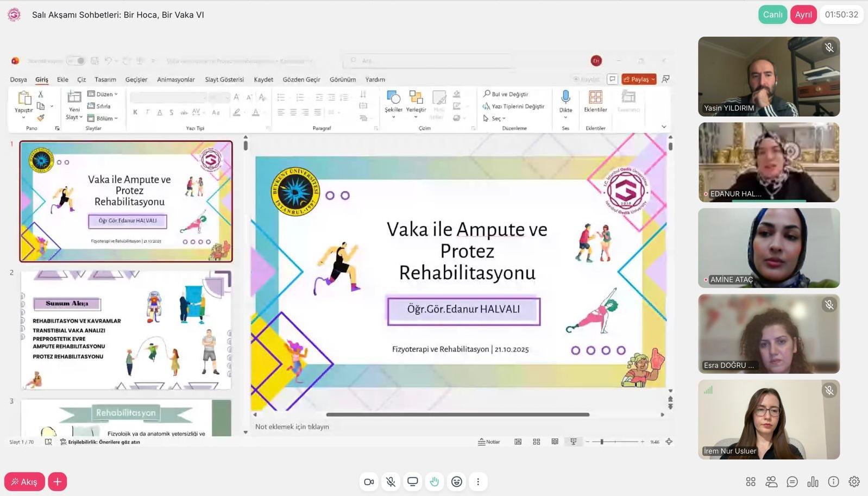
Task: Select slide 2 thumbnail Sunum Akışı
Action: (x=126, y=330)
